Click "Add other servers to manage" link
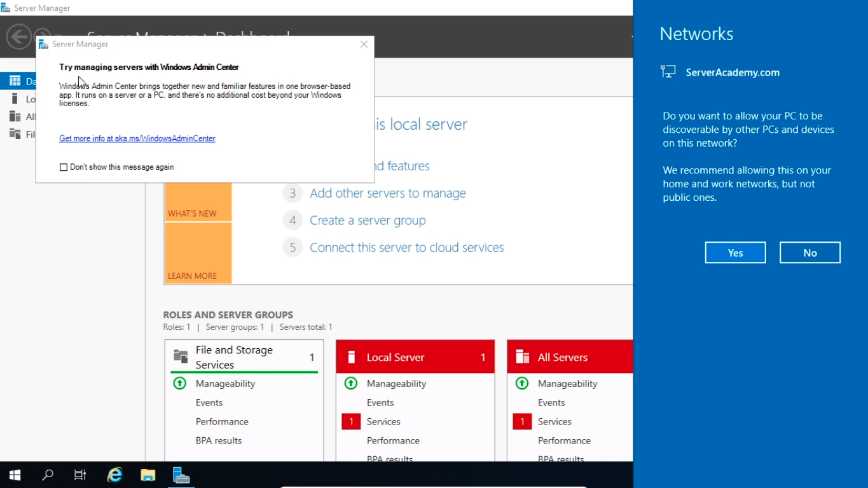The image size is (868, 488). [x=387, y=193]
